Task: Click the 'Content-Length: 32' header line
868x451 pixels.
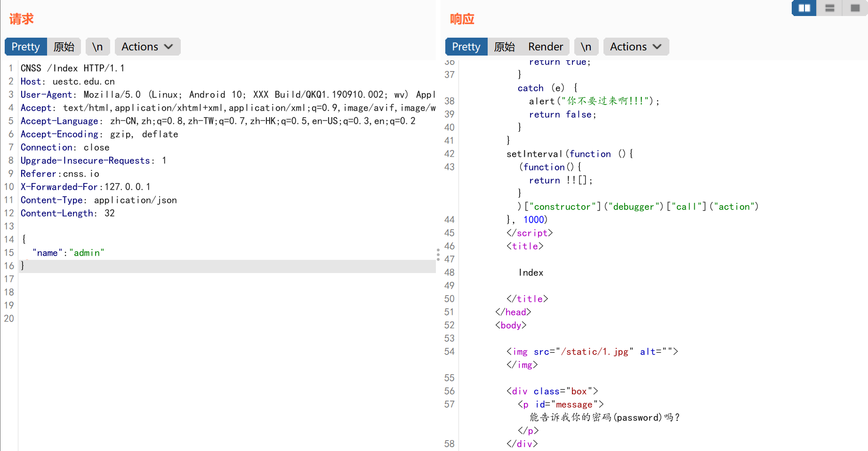Action: tap(68, 213)
